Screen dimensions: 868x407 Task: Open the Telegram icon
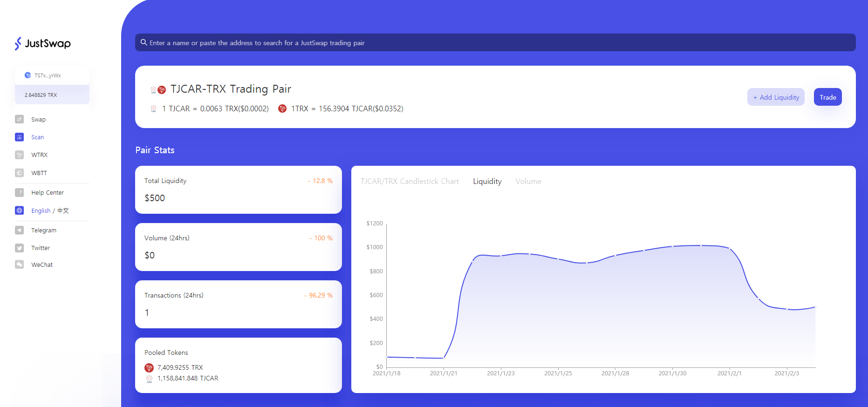pyautogui.click(x=19, y=230)
